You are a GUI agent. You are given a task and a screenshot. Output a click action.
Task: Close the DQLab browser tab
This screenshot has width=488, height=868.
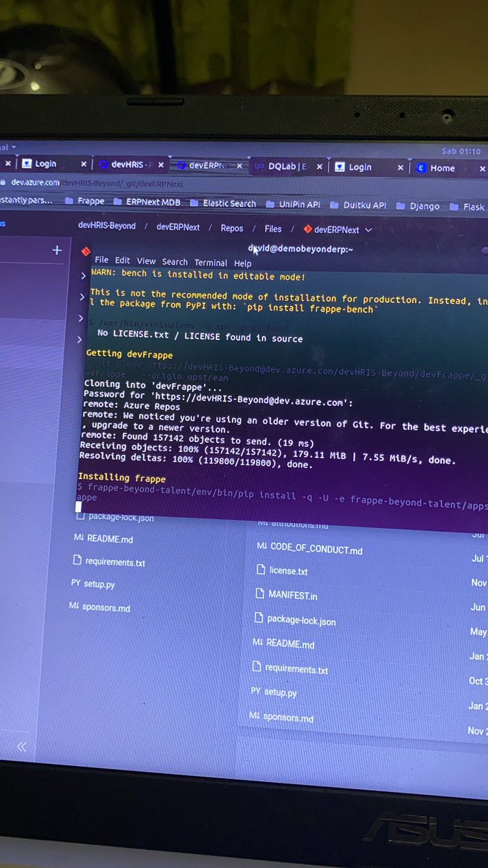tap(319, 166)
